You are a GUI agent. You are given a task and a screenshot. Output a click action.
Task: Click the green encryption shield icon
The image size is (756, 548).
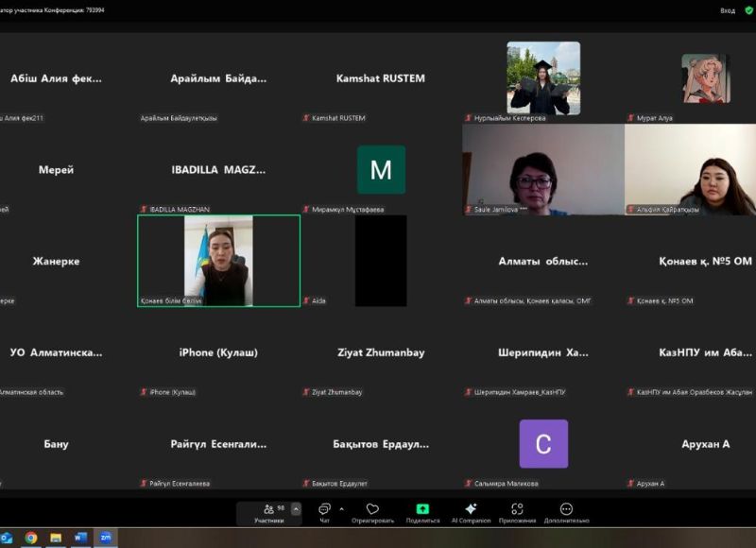(748, 9)
